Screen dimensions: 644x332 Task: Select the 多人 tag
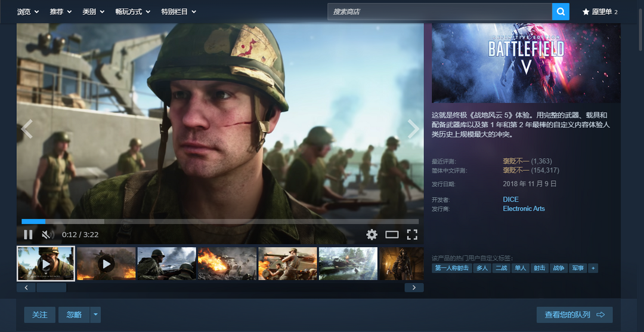point(481,268)
